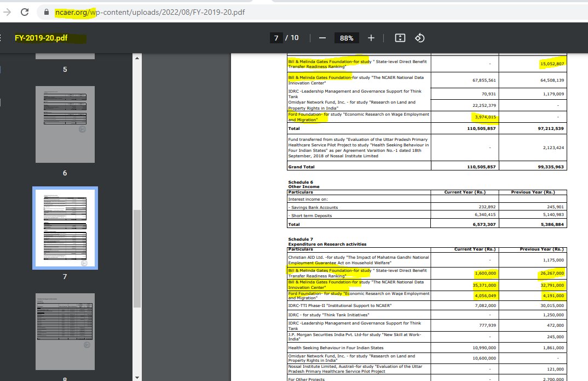Image resolution: width=588 pixels, height=381 pixels.
Task: Click the value 10,990,000
Action: point(484,348)
